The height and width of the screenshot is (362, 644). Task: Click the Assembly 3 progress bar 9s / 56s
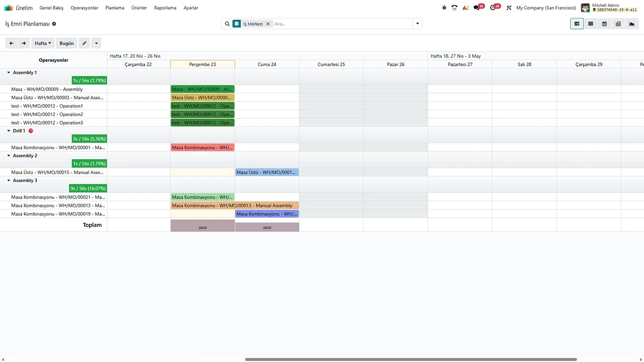coord(88,189)
